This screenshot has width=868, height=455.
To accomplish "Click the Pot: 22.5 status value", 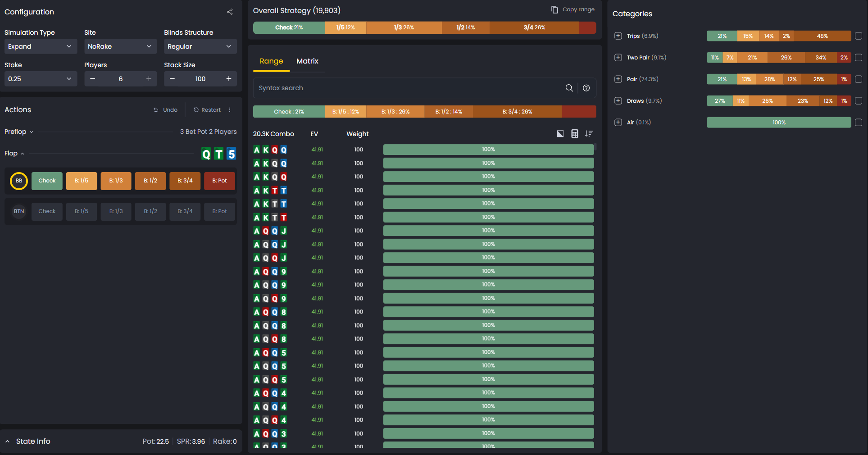I will 155,441.
